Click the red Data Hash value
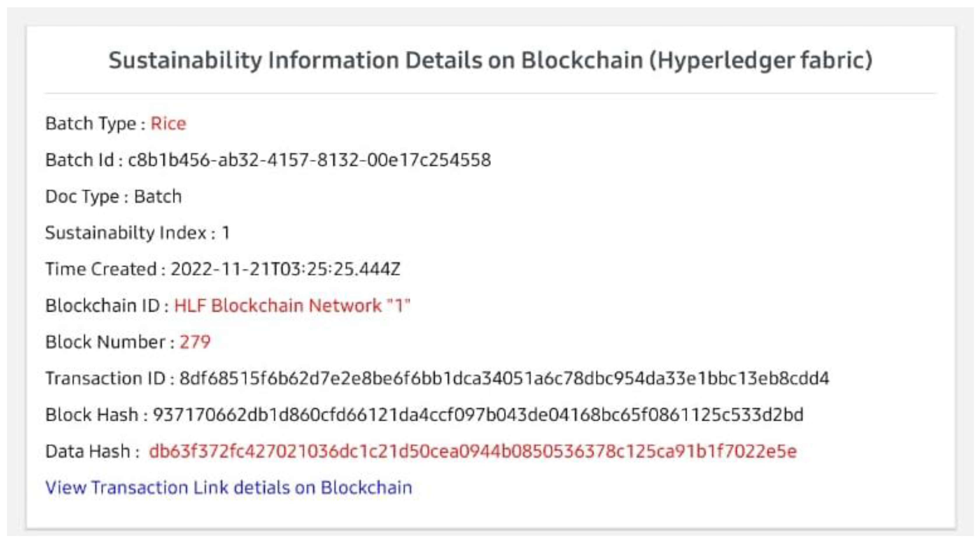Image resolution: width=980 pixels, height=541 pixels. [x=473, y=451]
